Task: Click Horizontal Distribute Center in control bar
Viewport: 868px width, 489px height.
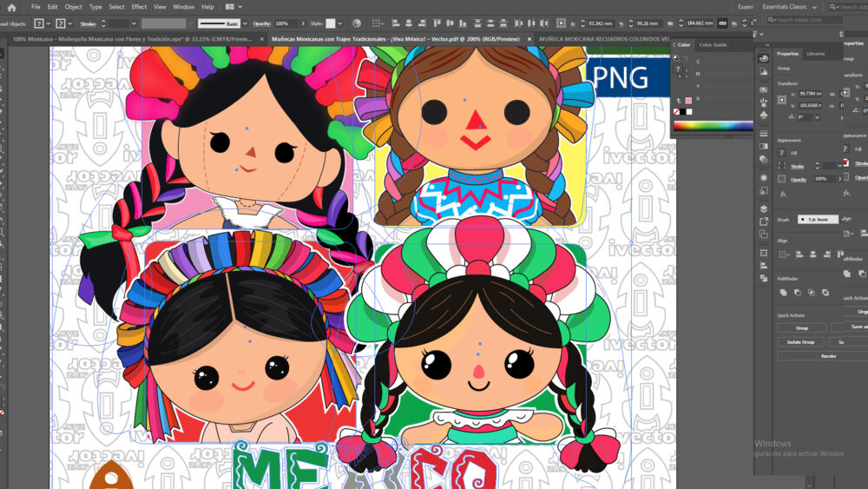Action: (x=531, y=23)
